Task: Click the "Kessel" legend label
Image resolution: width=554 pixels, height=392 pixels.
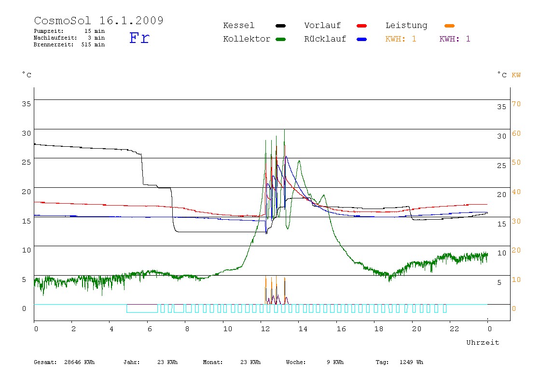Action: click(x=239, y=26)
